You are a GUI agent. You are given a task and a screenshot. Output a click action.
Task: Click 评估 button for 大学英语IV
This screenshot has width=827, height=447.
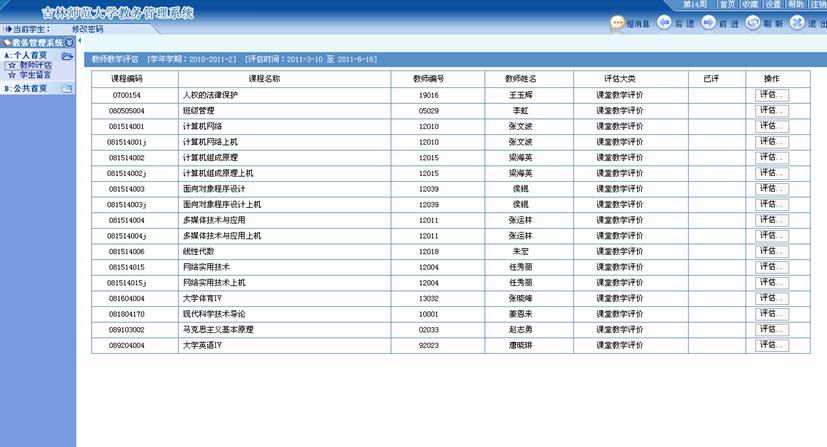click(x=772, y=345)
